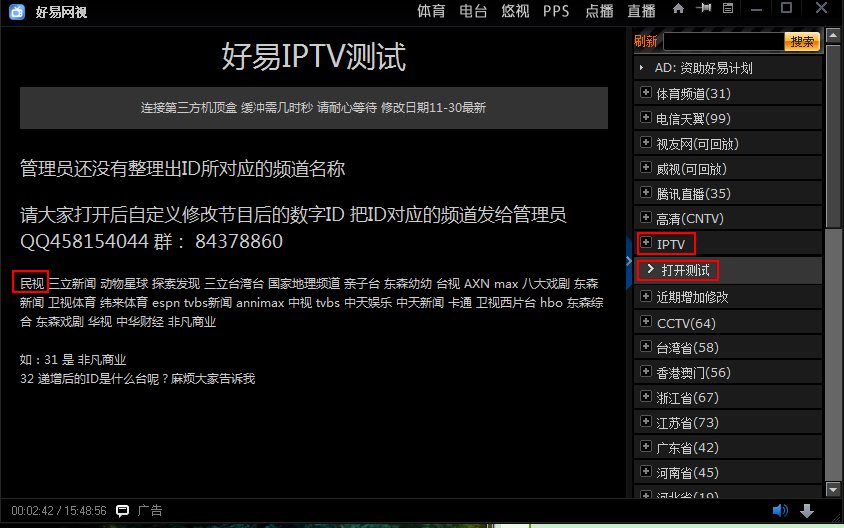The width and height of the screenshot is (844, 528).
Task: Open the list menu icon in title bar
Action: click(728, 8)
